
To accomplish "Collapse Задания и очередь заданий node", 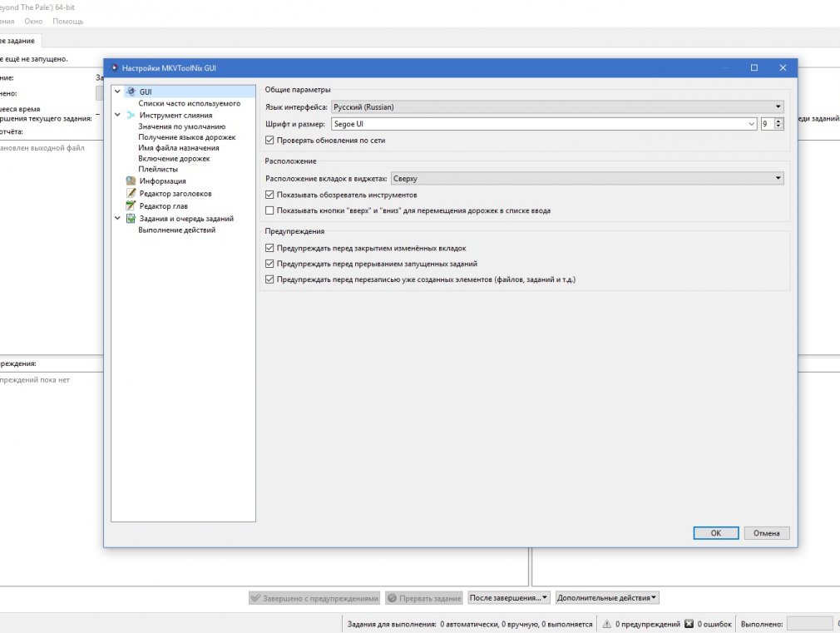I will coord(117,218).
